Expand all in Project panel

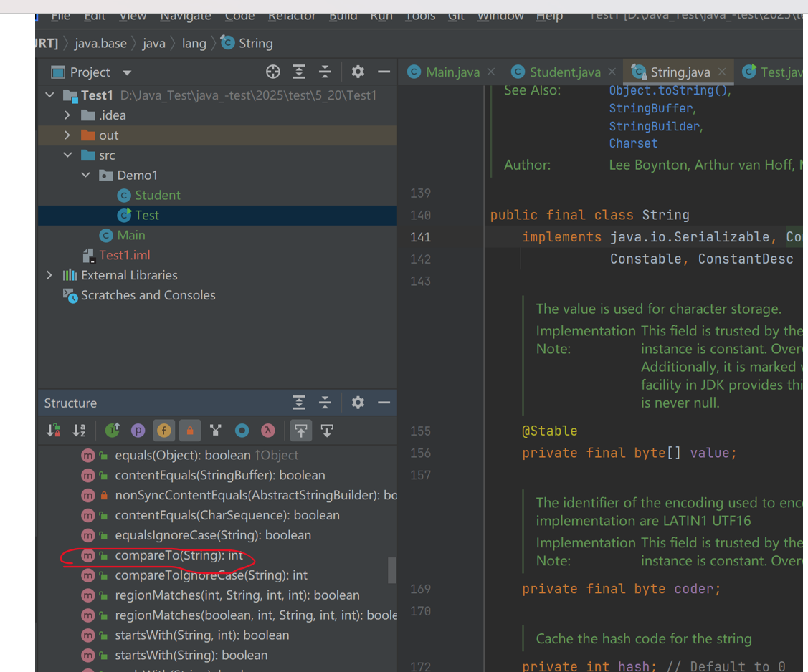click(299, 72)
